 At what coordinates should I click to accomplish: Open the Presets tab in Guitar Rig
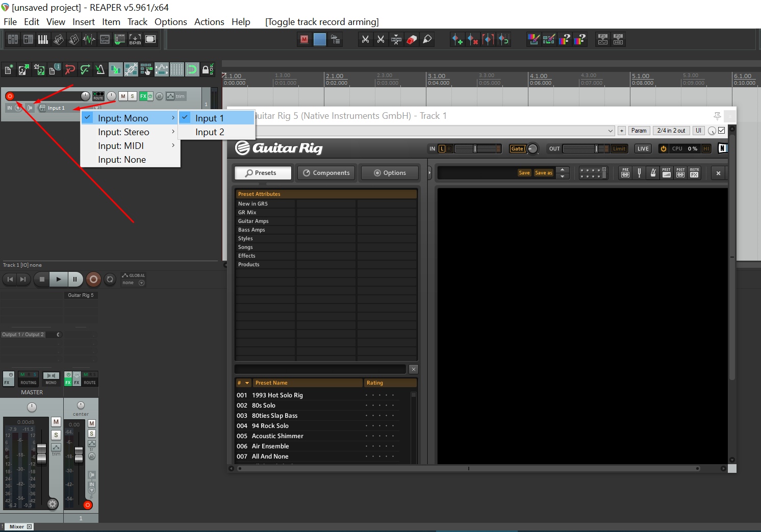pos(263,173)
